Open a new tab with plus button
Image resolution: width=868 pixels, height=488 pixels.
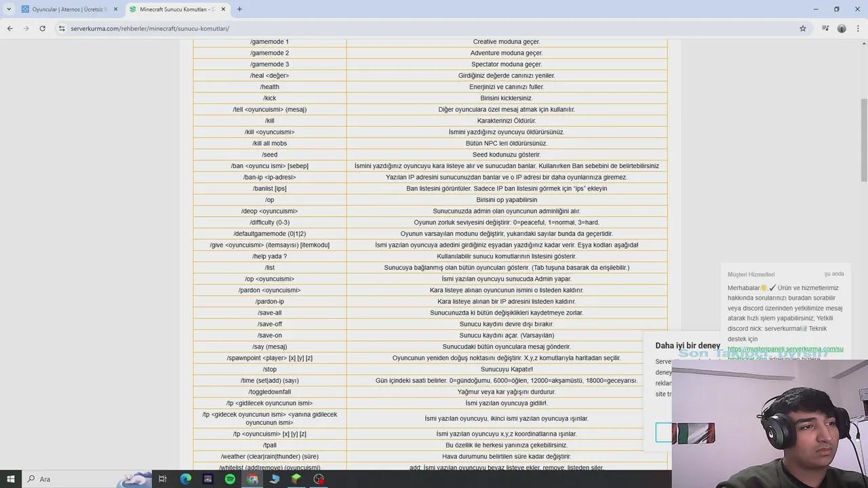click(x=239, y=9)
